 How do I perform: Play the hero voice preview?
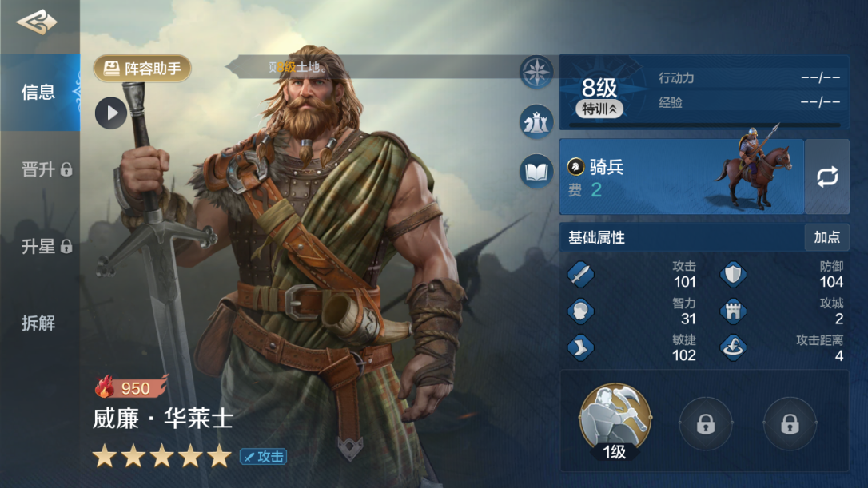[111, 113]
